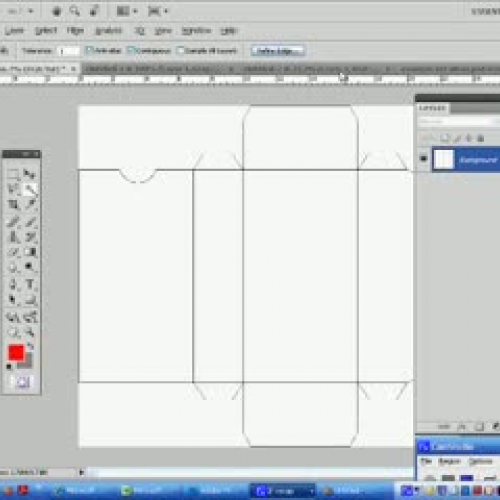This screenshot has height=500, width=500.
Task: Select the Pen tool
Action: pyautogui.click(x=13, y=285)
